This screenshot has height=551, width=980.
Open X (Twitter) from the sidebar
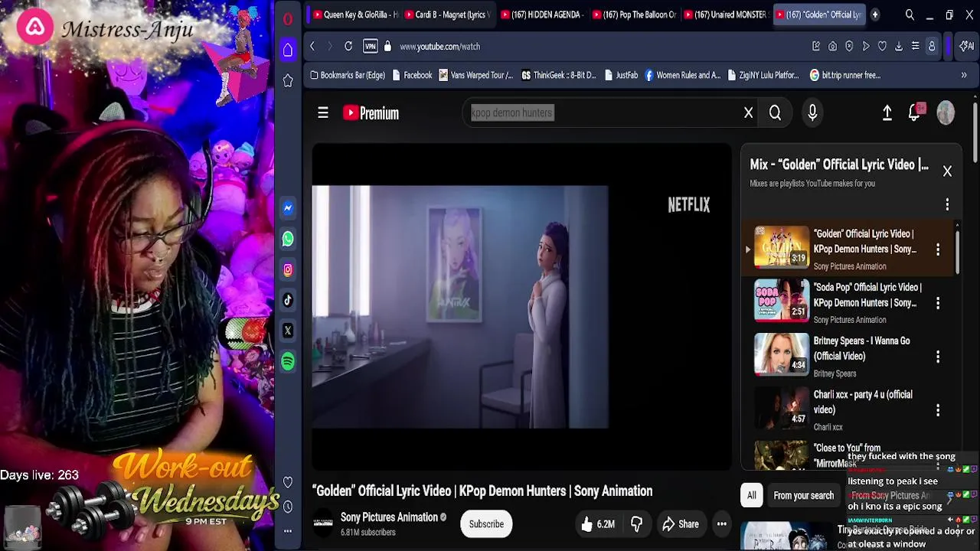288,331
